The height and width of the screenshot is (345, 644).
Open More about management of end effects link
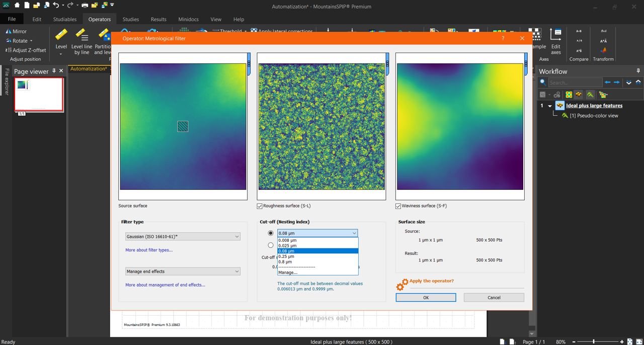(165, 285)
